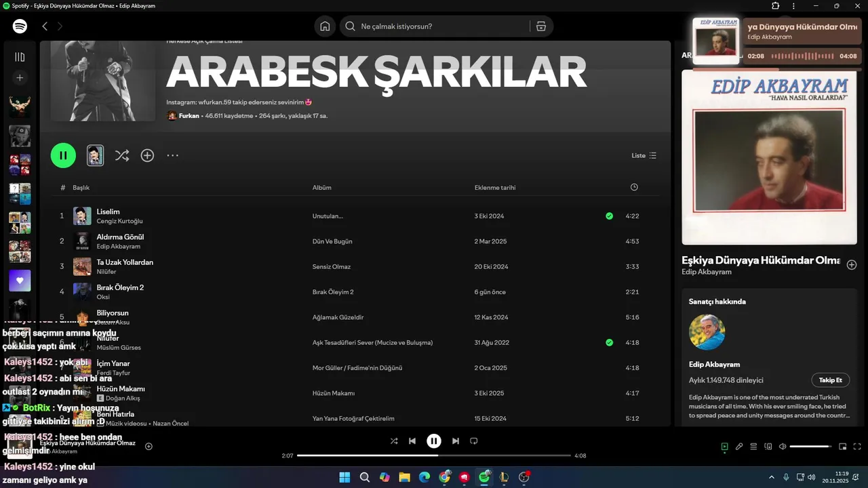Click the mini overlay's seek waveform bar
This screenshot has height=488, width=868.
802,56
